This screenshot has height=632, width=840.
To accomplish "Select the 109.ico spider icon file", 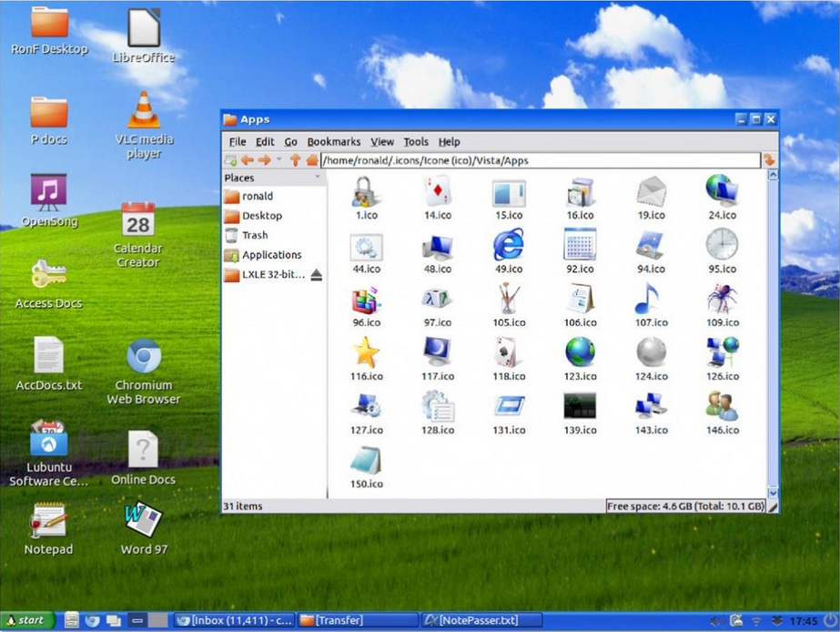I will pos(722,299).
